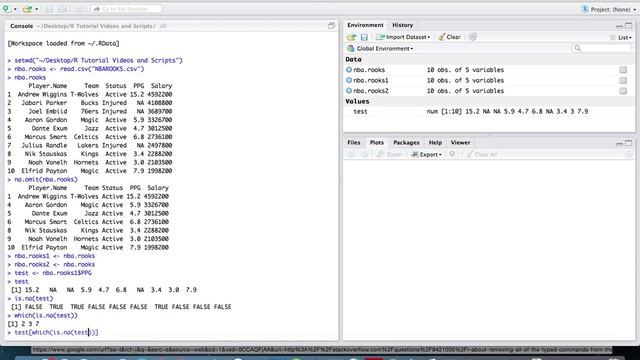The image size is (640, 360).
Task: Expand the recent files dropdown arrow
Action: coord(36,9)
